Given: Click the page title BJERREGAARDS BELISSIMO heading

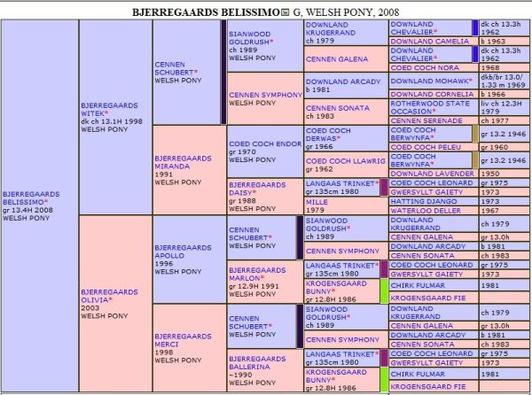Looking at the screenshot, I should point(206,12).
